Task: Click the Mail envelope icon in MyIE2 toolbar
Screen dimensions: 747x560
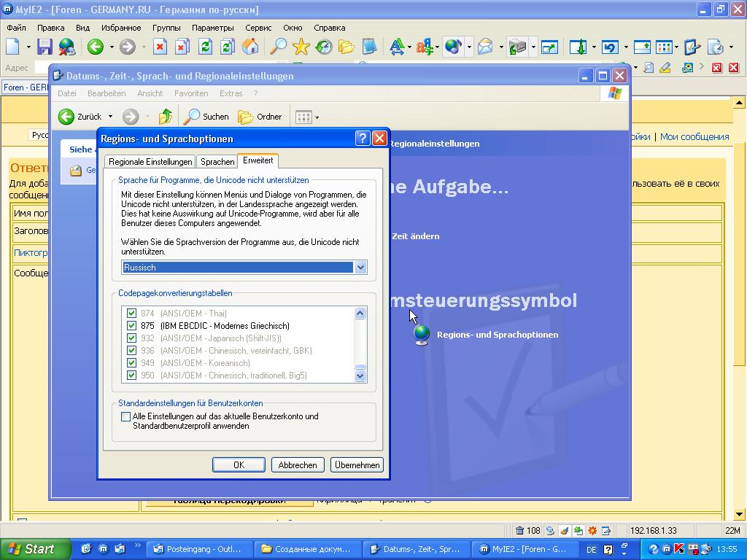Action: 485,47
